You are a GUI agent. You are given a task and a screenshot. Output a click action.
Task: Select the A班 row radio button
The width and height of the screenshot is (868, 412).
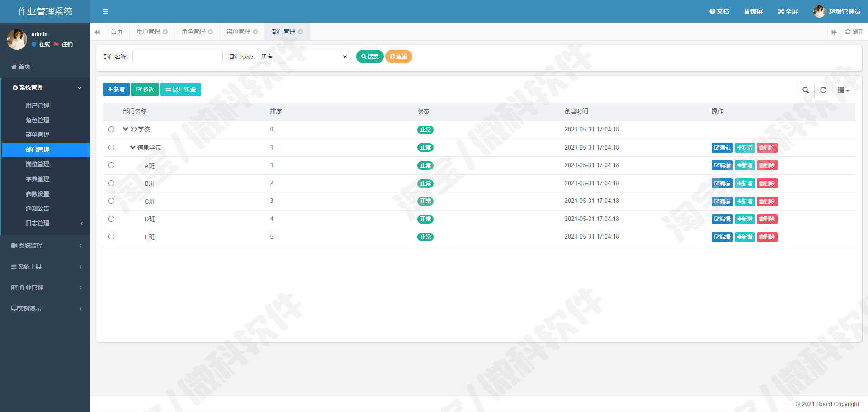click(111, 165)
